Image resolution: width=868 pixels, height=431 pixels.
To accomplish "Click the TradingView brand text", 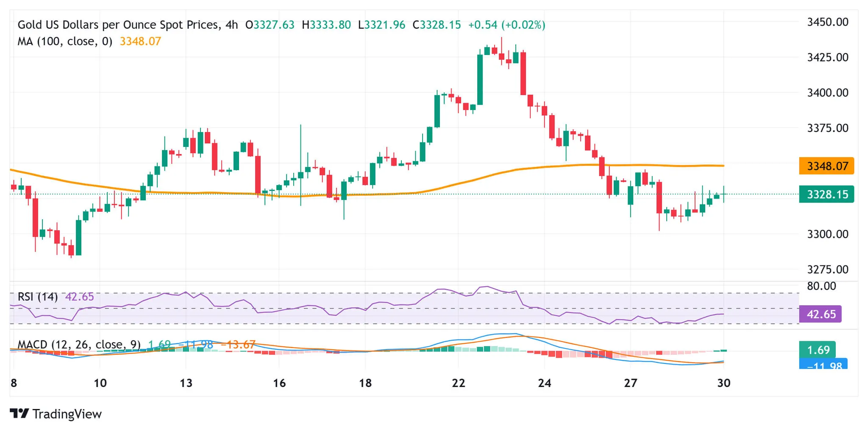I will coord(67,414).
